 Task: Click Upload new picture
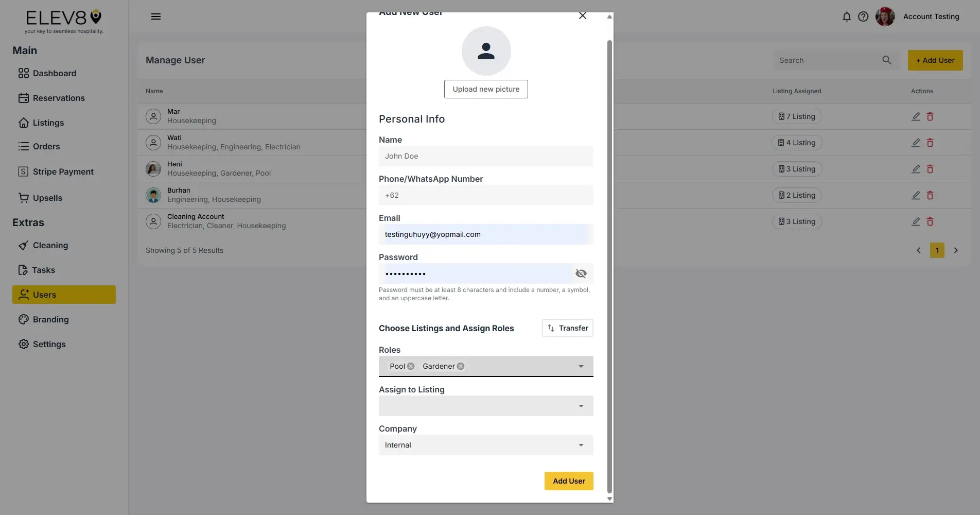click(x=485, y=89)
